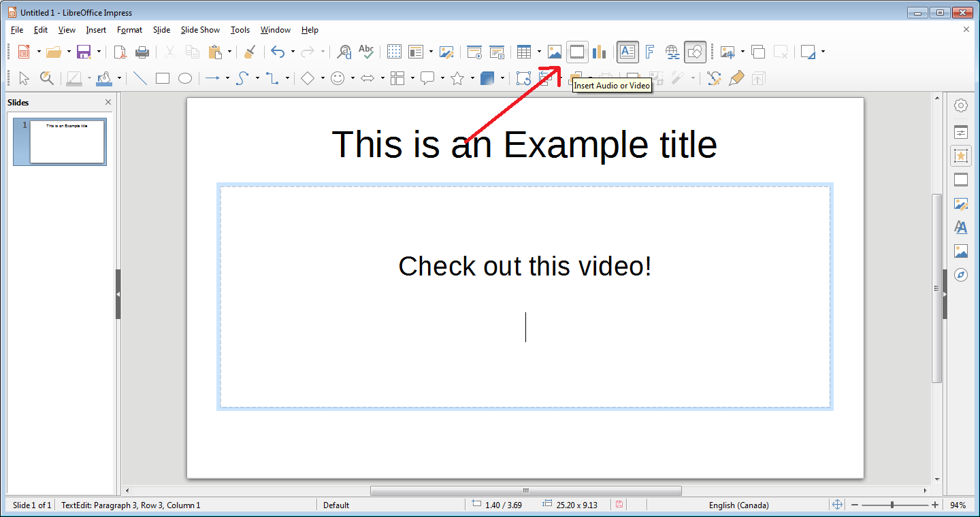Viewport: 980px width, 517px height.
Task: Click the English (Canada) language status field
Action: (738, 505)
